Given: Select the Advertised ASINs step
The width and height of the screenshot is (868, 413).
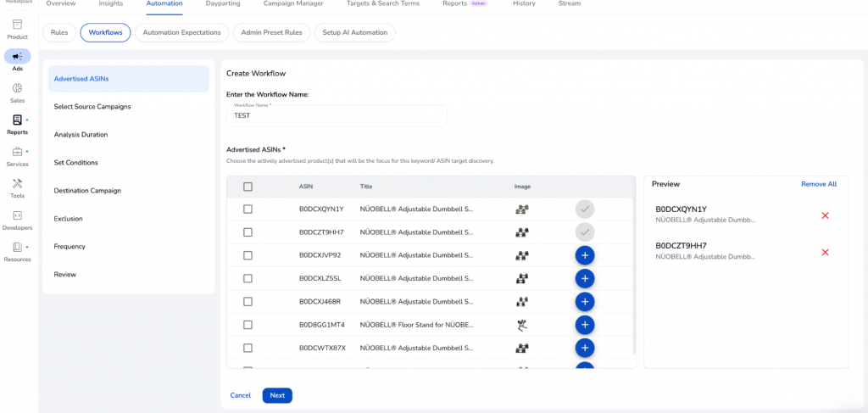Looking at the screenshot, I should coord(129,79).
